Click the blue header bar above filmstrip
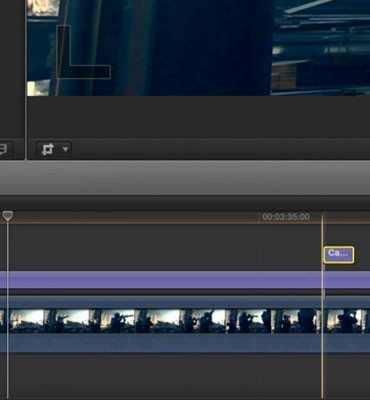Image resolution: width=370 pixels, height=400 pixels. [185, 302]
